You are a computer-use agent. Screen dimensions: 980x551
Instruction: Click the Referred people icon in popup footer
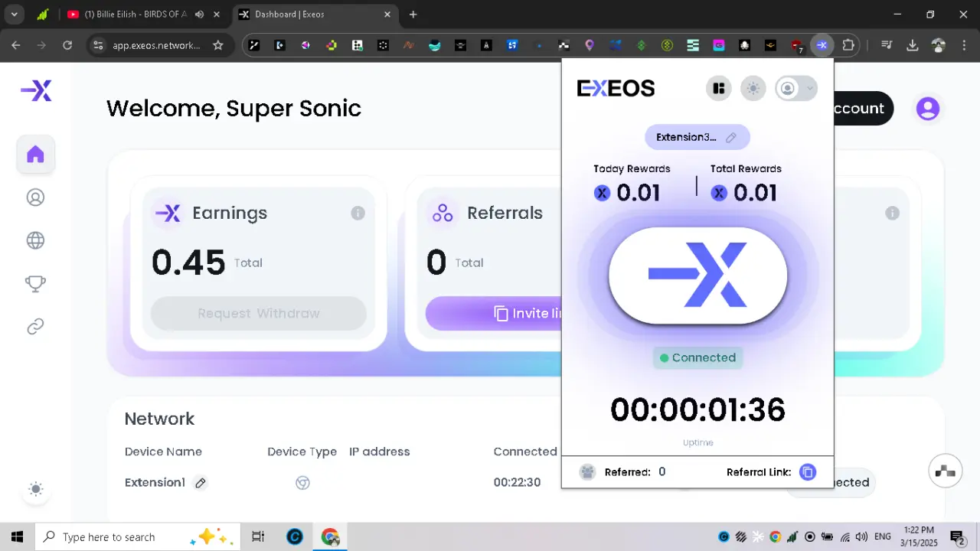[587, 472]
